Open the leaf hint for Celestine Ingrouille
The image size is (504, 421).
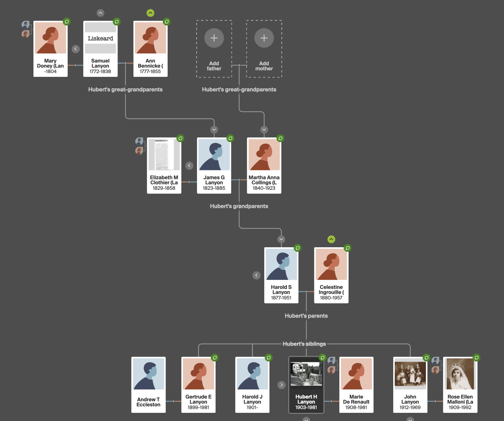pyautogui.click(x=348, y=248)
